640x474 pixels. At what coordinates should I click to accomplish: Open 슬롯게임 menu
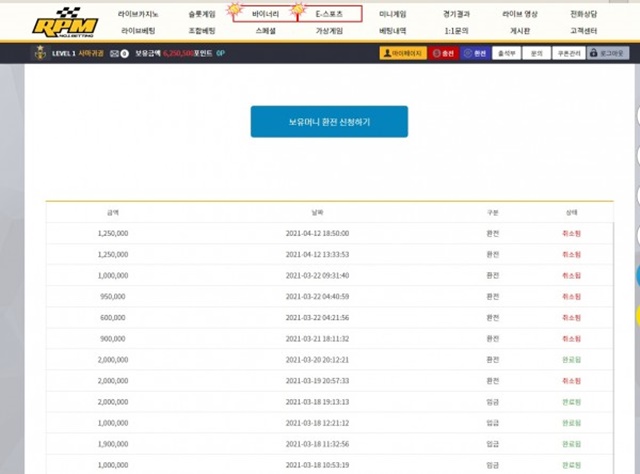202,14
